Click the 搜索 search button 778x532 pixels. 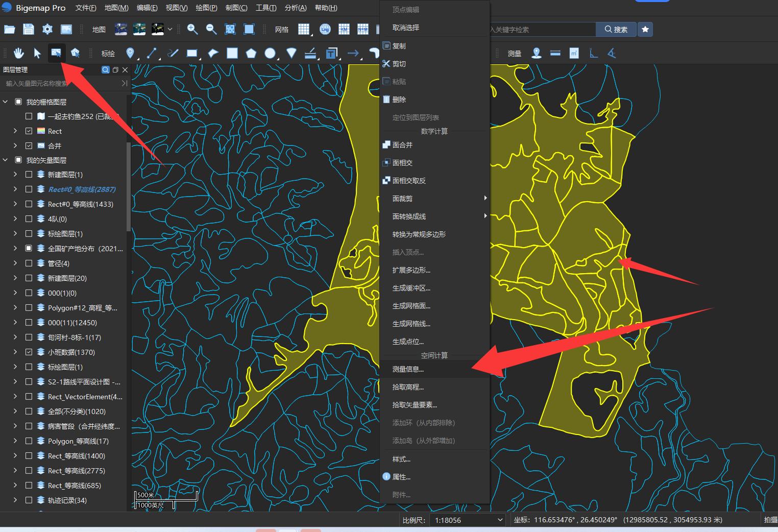(616, 29)
